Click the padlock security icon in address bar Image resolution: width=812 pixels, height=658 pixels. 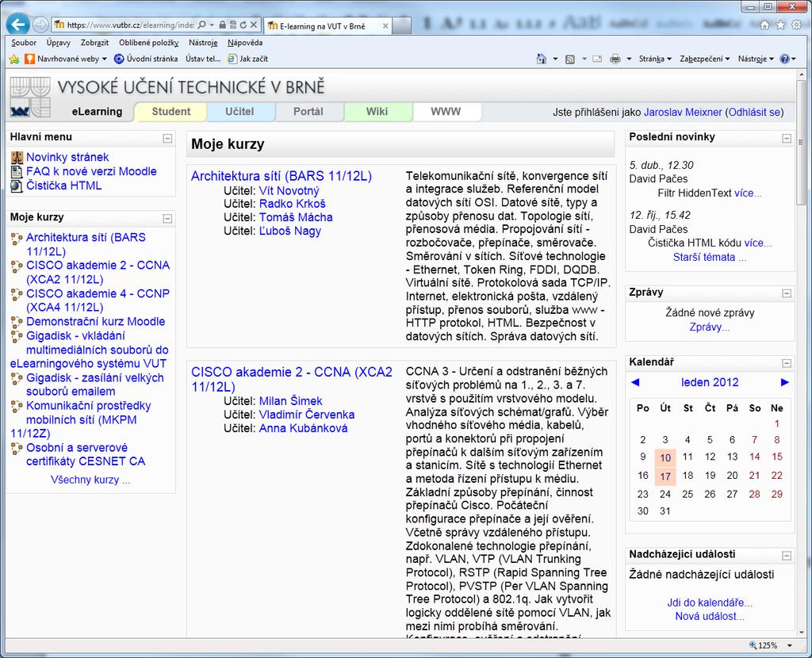pos(222,25)
